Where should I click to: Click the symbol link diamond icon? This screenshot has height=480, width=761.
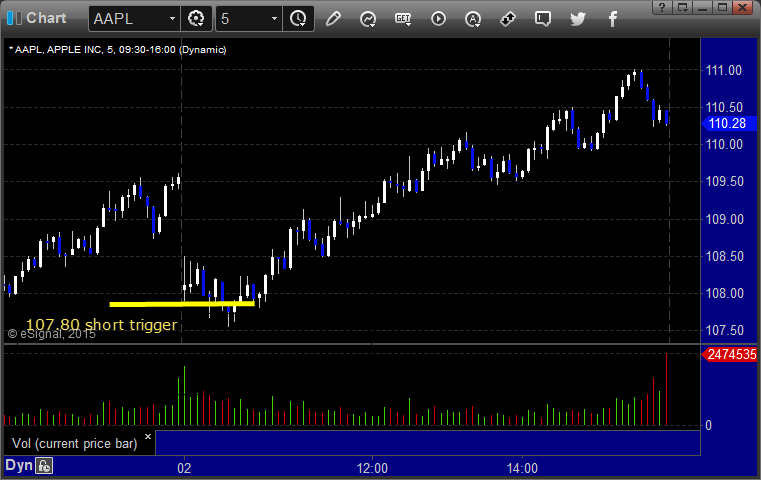coord(508,19)
